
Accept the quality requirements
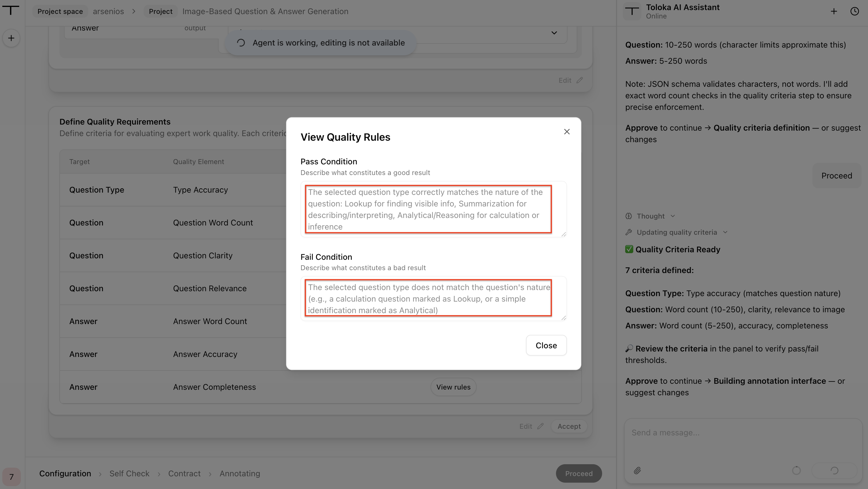click(569, 426)
